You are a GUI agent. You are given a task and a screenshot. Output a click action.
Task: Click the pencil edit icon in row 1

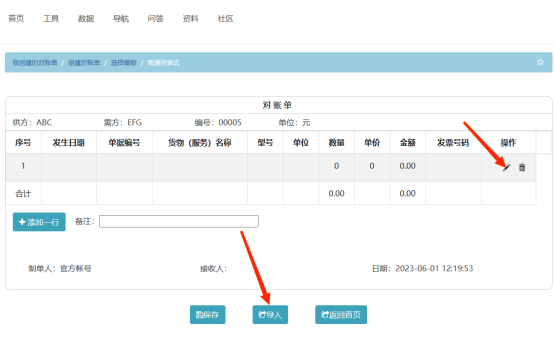[x=506, y=167]
